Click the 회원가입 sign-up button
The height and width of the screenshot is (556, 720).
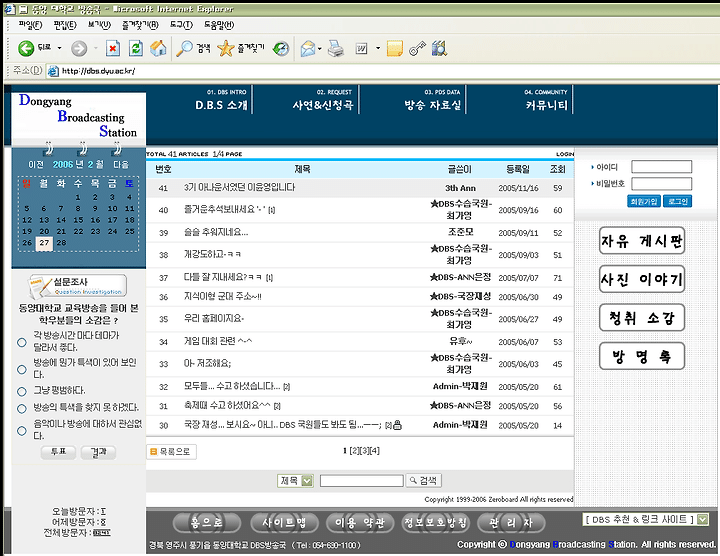(644, 201)
